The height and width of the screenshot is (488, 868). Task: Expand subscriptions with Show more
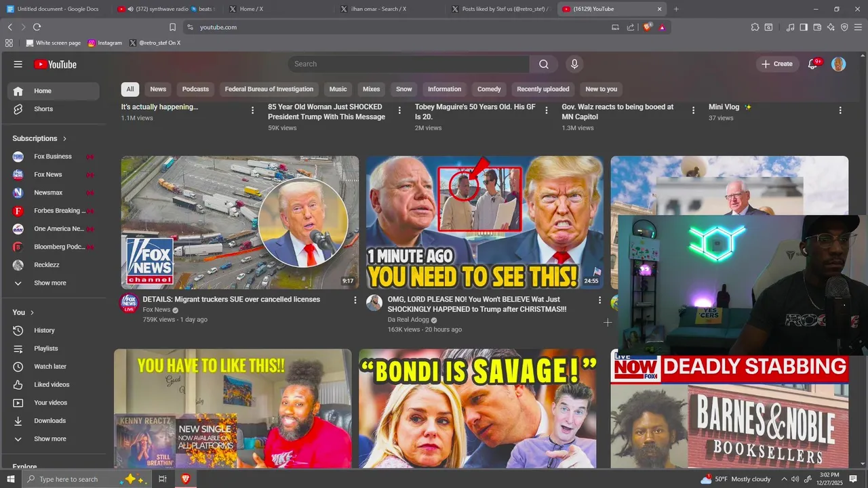tap(53, 283)
